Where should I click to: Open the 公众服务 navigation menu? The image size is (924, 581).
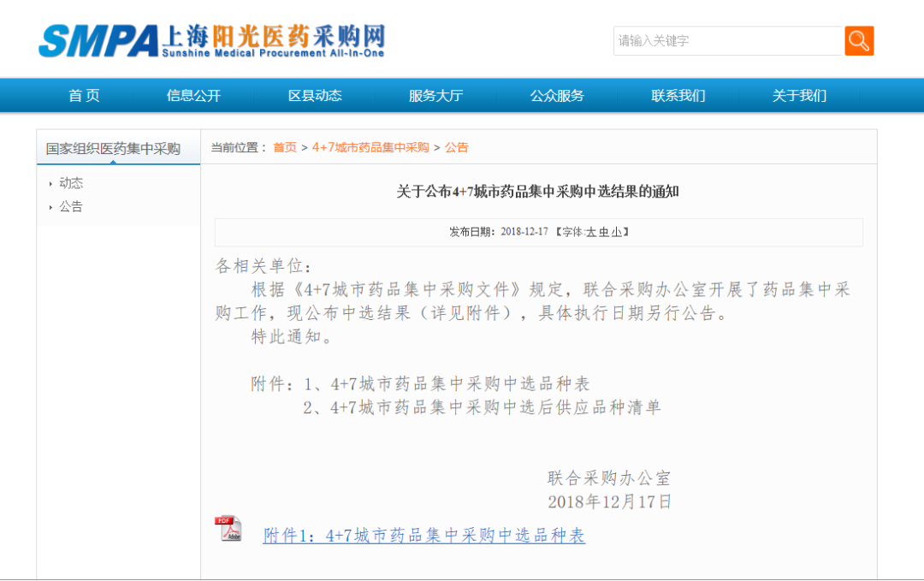[557, 96]
